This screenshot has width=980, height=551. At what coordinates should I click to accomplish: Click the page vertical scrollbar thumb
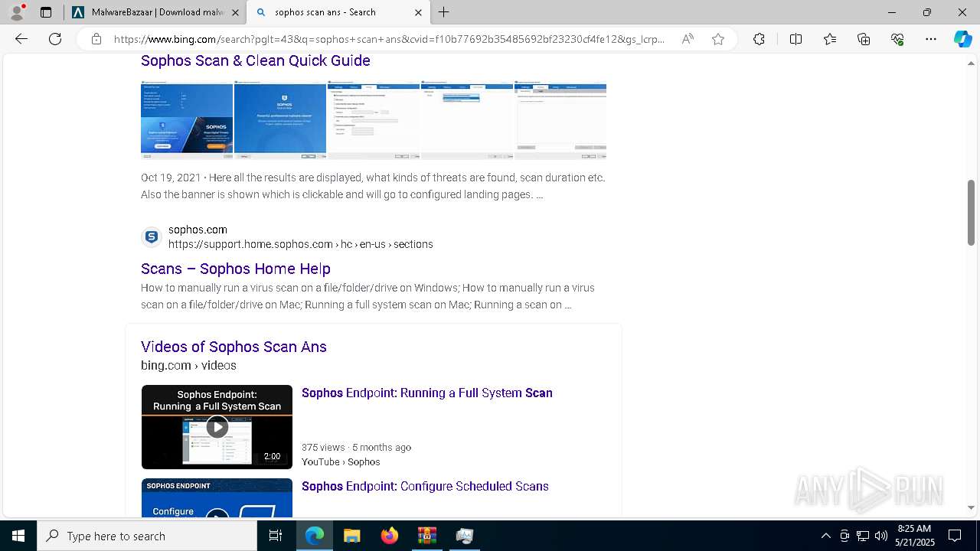(971, 213)
